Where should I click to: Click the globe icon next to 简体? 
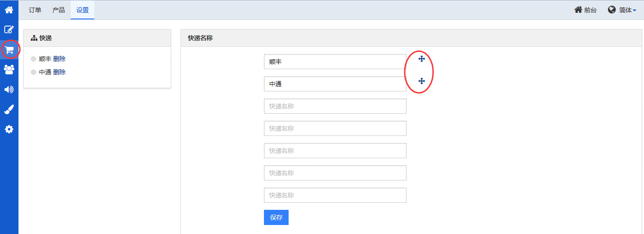click(612, 9)
